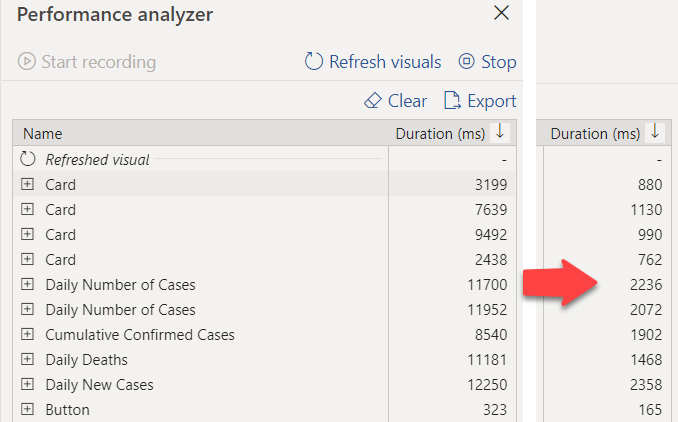
Task: Click the sort arrow in right Duration column
Action: pyautogui.click(x=655, y=131)
